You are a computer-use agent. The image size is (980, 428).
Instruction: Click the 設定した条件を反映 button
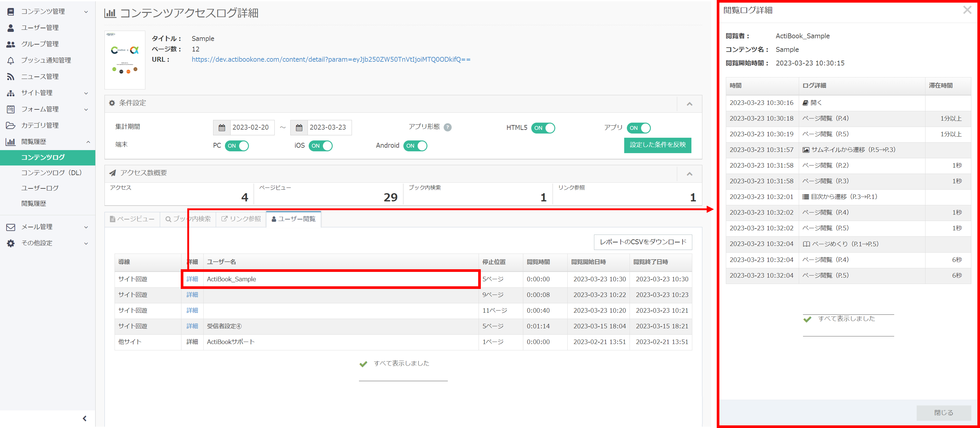[x=657, y=145]
